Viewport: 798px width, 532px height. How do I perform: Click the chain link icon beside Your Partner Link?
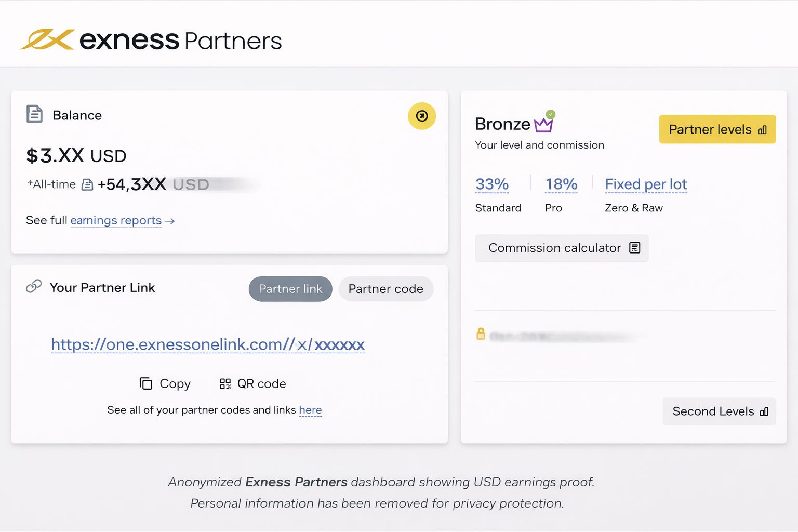(x=33, y=286)
